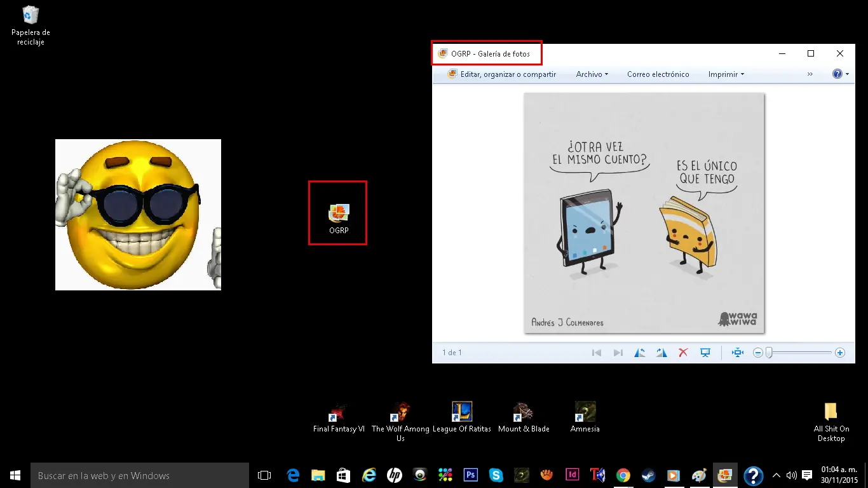Rotate the photo left in Galería de fotos

(640, 353)
